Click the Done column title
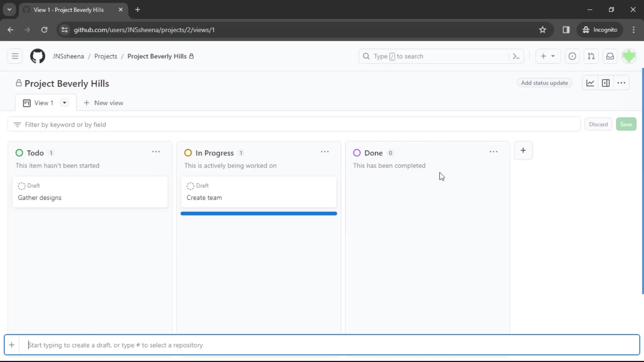The image size is (644, 362). pyautogui.click(x=373, y=153)
